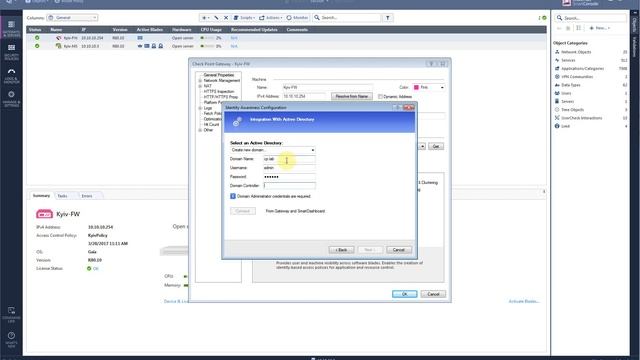Image resolution: width=640 pixels, height=360 pixels.
Task: Click the Username input field
Action: tap(289, 168)
